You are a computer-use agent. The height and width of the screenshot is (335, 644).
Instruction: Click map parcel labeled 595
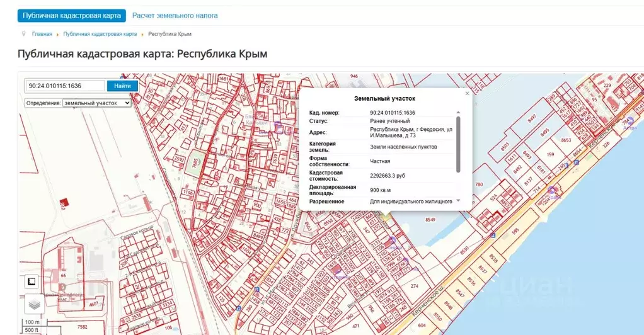point(515,232)
